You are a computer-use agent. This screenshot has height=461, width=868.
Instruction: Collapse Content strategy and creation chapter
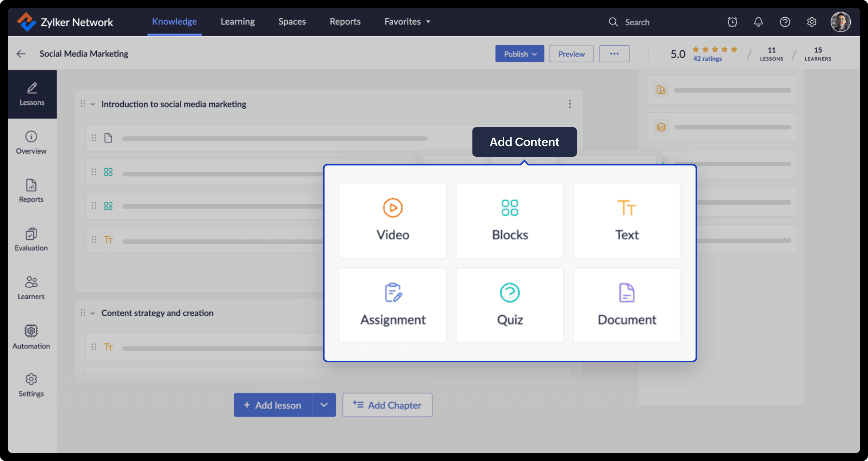click(x=93, y=313)
